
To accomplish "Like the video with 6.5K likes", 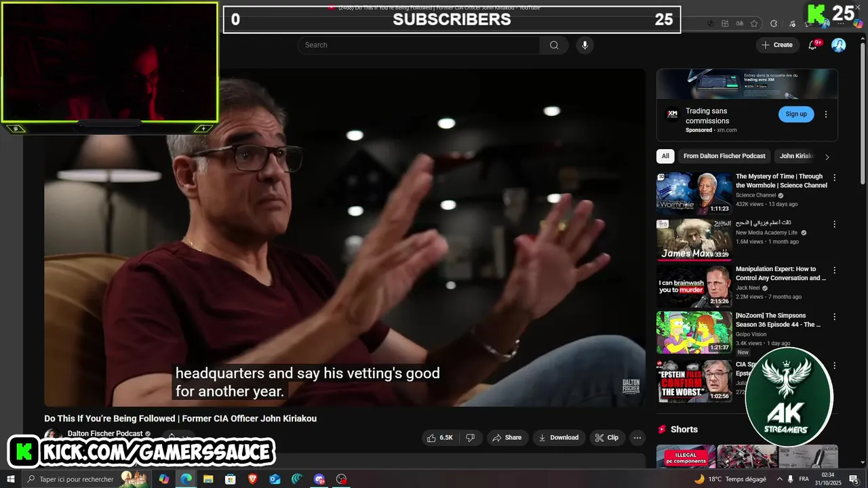I will [x=439, y=438].
